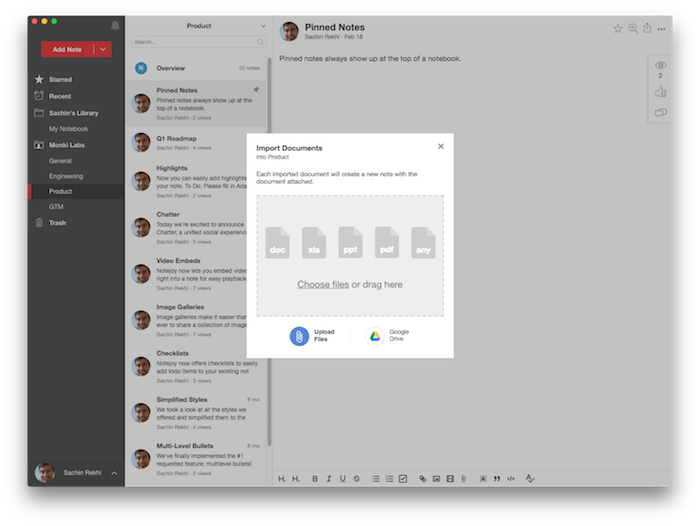The width and height of the screenshot is (700, 526).
Task: Expand the Sachin Rekhi account menu
Action: click(114, 473)
